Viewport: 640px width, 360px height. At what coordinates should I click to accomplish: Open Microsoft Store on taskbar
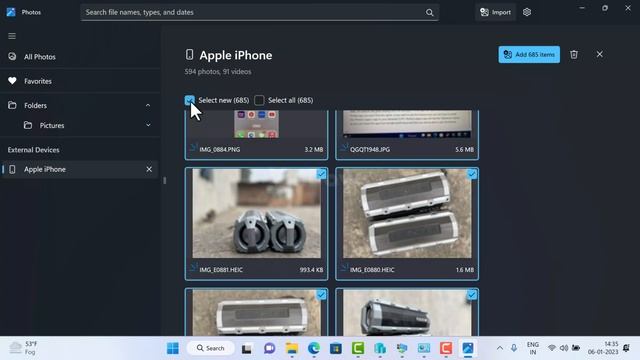(x=336, y=348)
